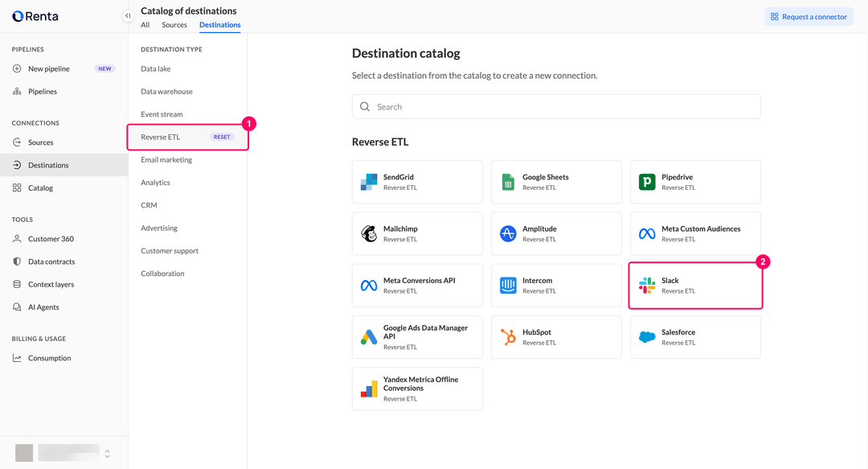Click the SendGrid logo icon
Screen dimensions: 868x469
(369, 182)
